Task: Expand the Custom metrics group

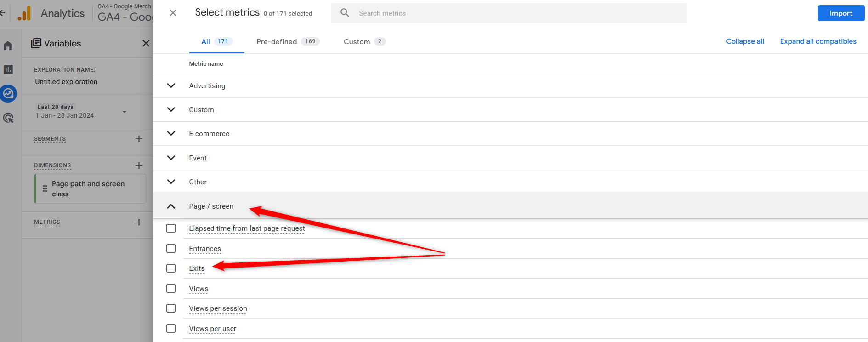Action: (171, 109)
